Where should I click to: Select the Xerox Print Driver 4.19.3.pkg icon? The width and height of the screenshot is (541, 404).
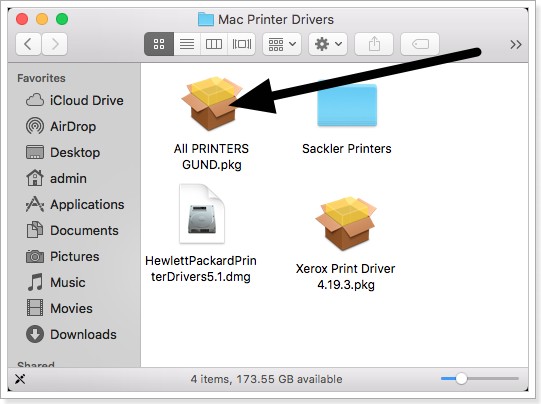pos(345,224)
